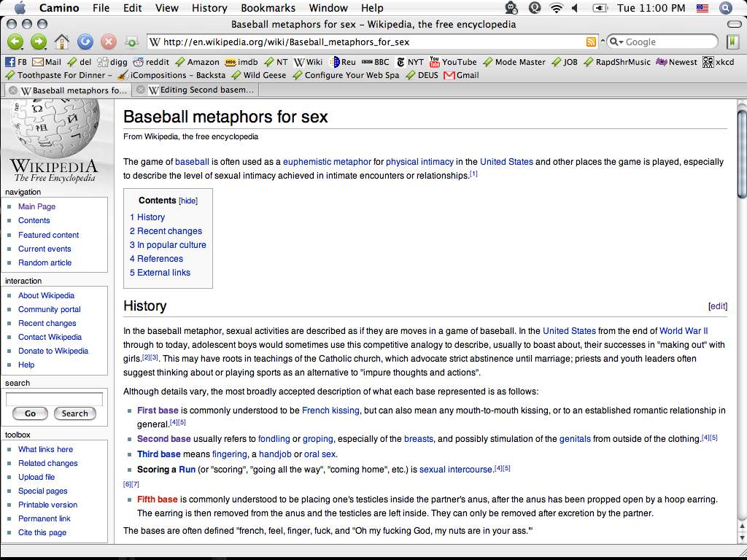Open the View menu

(167, 7)
